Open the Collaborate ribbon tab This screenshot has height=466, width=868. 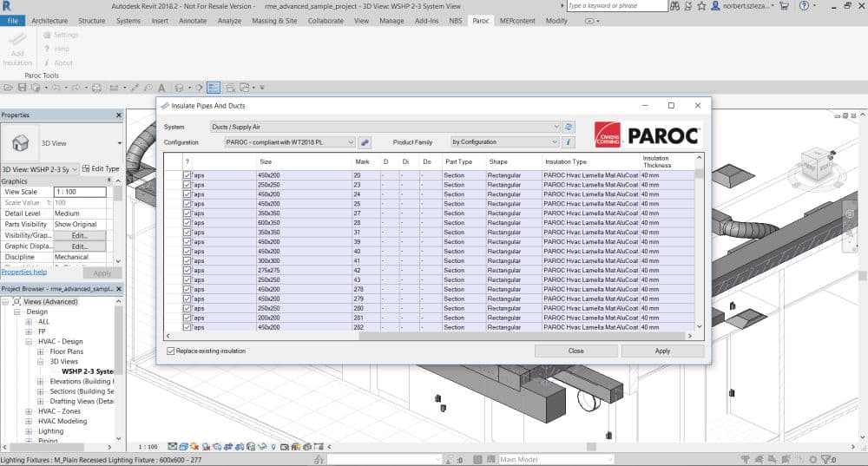325,21
